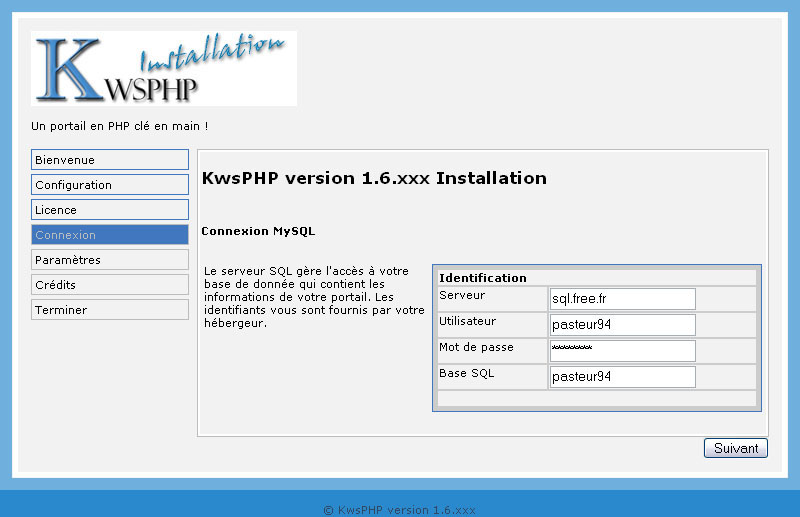Click the 'Identification' table header
This screenshot has height=517, width=800.
[483, 278]
